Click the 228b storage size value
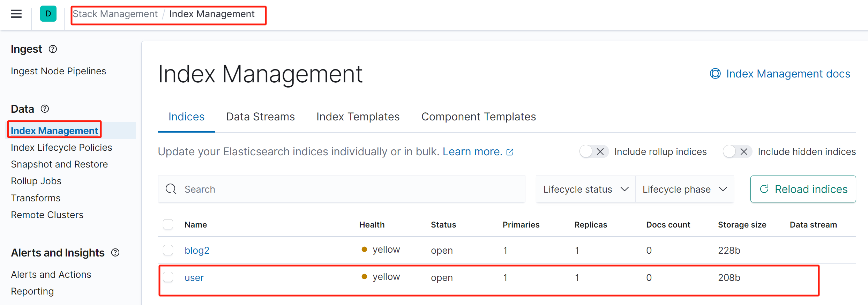868x305 pixels. click(729, 250)
